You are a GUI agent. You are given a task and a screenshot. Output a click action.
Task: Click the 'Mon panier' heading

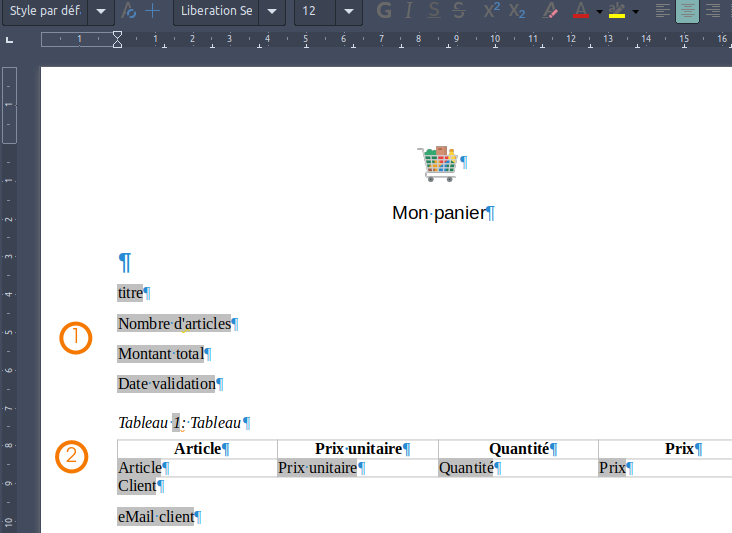[439, 213]
